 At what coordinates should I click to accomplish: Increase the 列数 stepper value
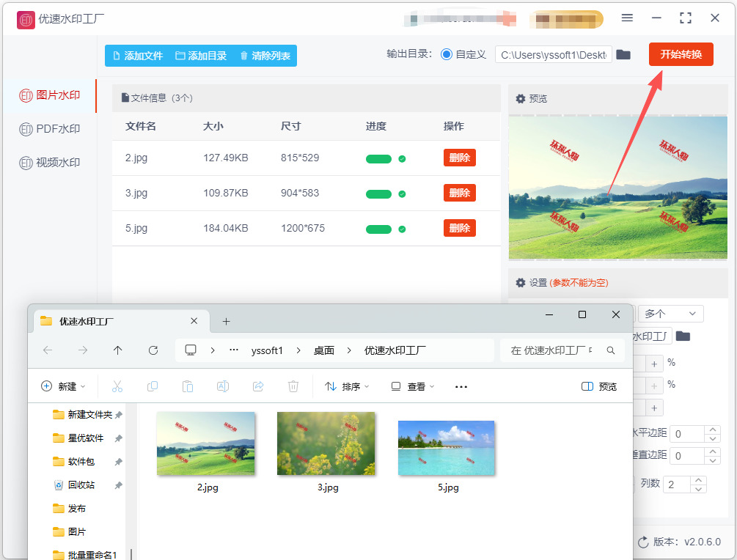(699, 479)
